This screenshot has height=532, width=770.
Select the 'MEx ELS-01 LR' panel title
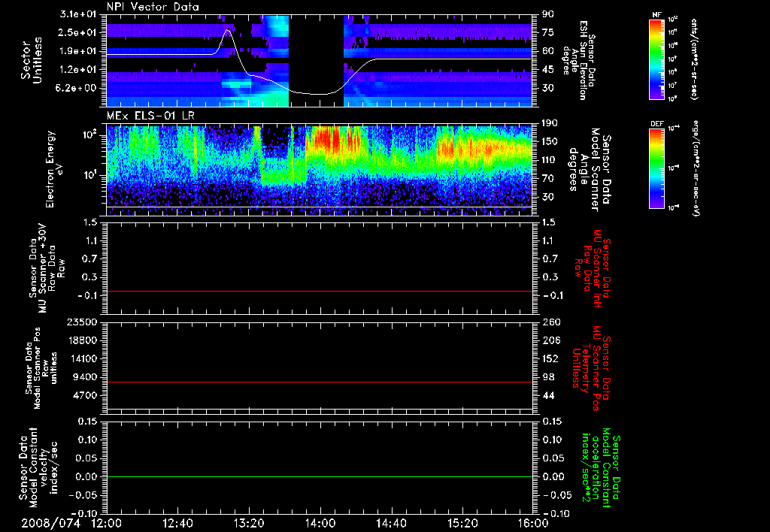150,116
